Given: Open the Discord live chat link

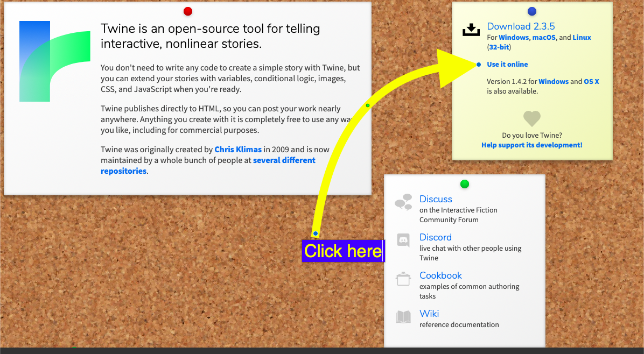Looking at the screenshot, I should coord(436,237).
